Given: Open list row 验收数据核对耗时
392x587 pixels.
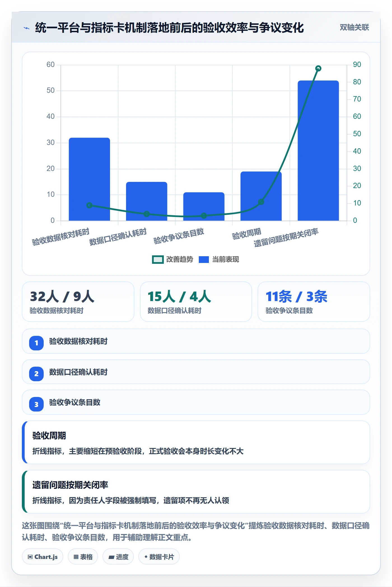Looking at the screenshot, I should 196,341.
